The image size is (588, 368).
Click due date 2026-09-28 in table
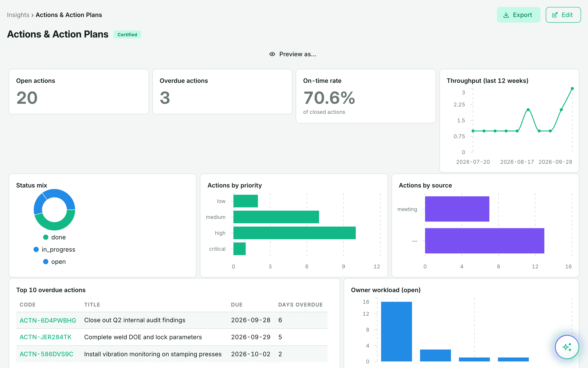pos(251,320)
